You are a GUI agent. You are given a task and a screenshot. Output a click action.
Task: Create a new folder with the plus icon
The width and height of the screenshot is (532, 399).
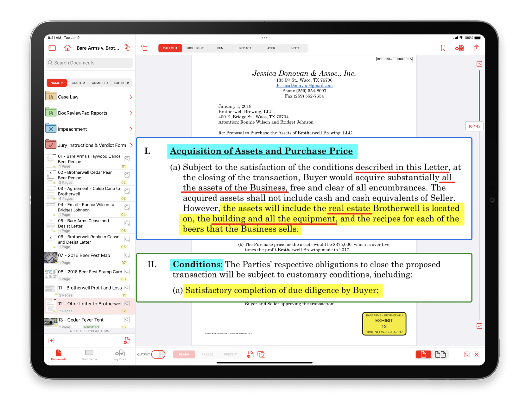pyautogui.click(x=51, y=340)
